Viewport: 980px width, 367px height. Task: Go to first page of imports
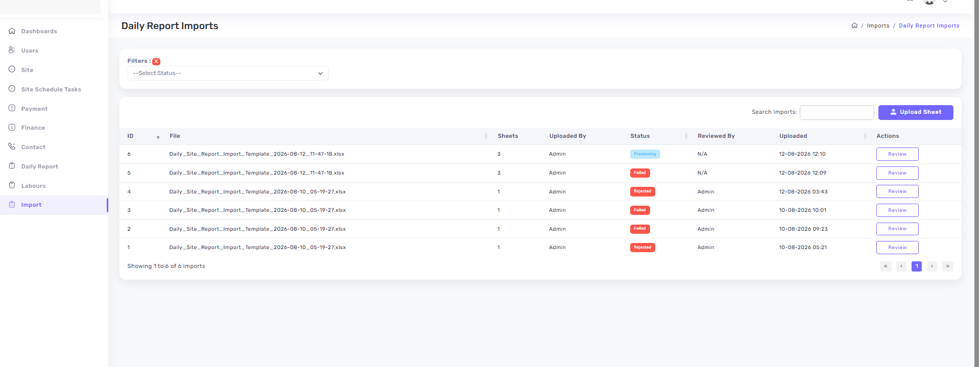pos(886,266)
